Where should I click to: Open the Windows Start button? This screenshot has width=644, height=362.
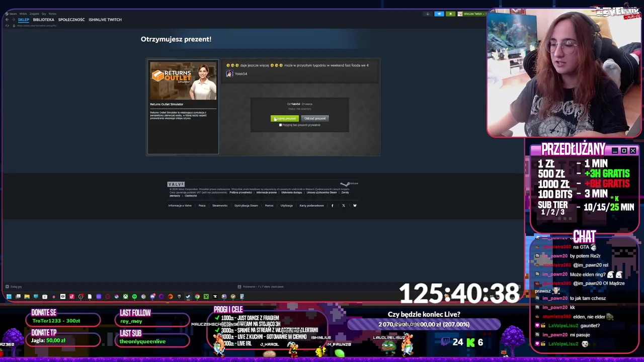pos(9,297)
